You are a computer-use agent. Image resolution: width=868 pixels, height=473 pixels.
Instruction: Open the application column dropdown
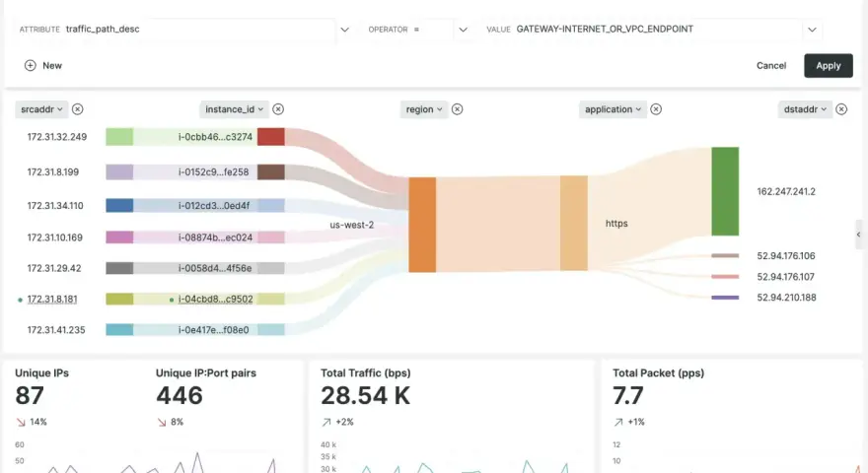[613, 109]
